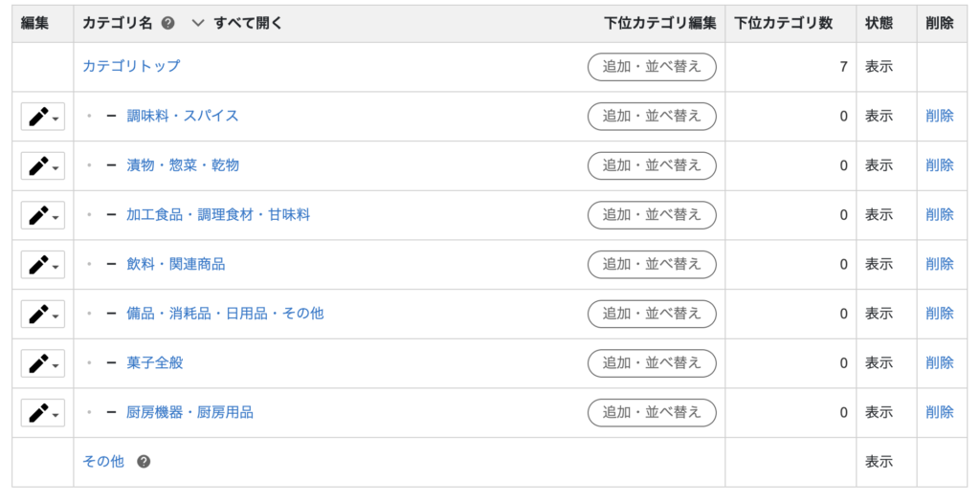The width and height of the screenshot is (980, 501).
Task: Click 追加・並べ替え button for 菓子全般 row
Action: 652,363
